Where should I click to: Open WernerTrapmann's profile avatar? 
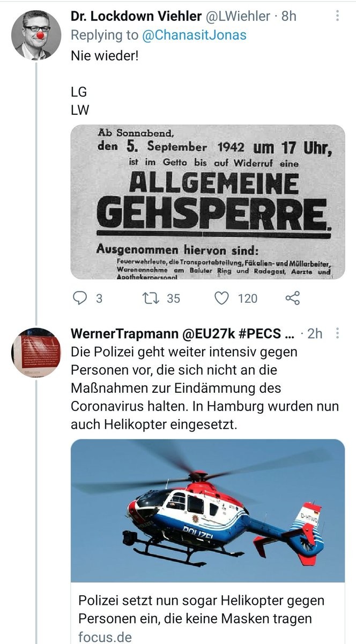pos(36,353)
